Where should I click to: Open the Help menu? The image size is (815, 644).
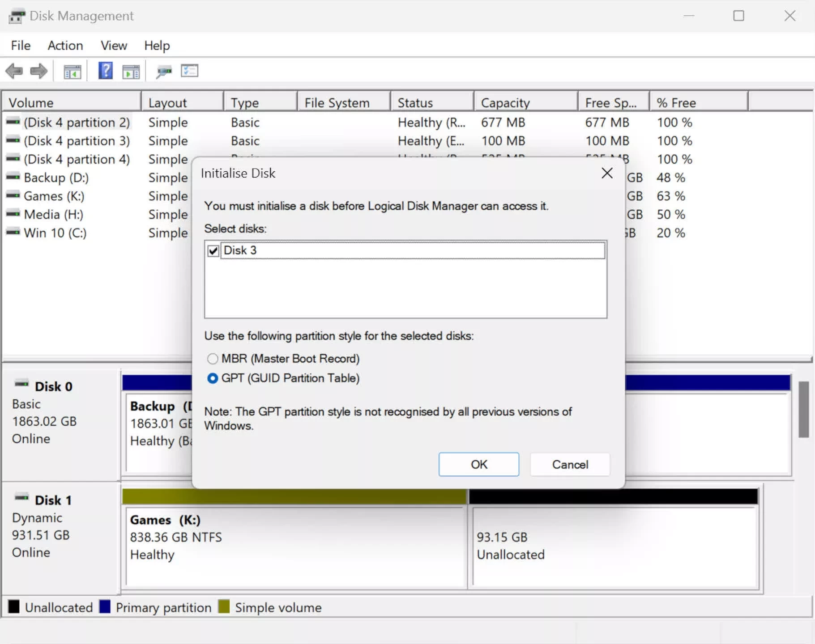tap(157, 46)
